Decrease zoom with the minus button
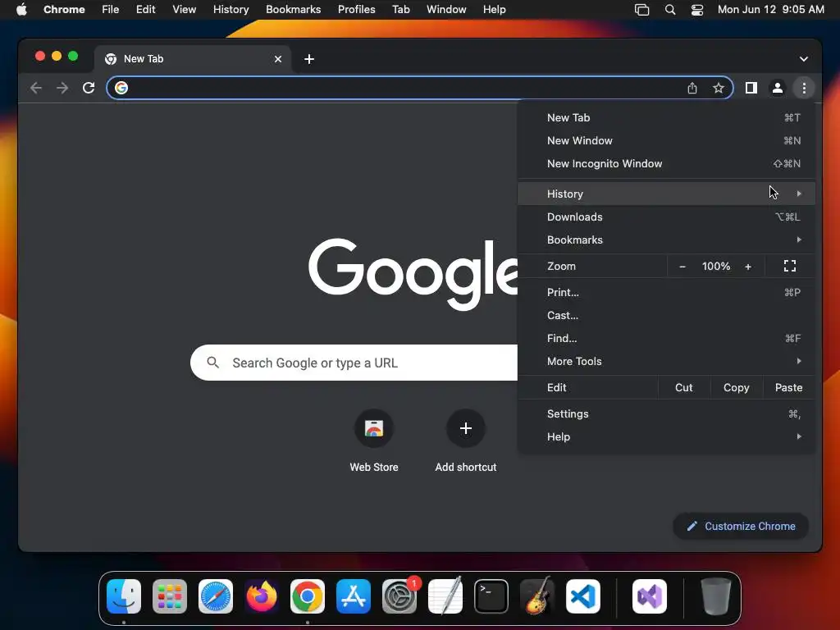Screen dimensions: 840x630 click(682, 267)
